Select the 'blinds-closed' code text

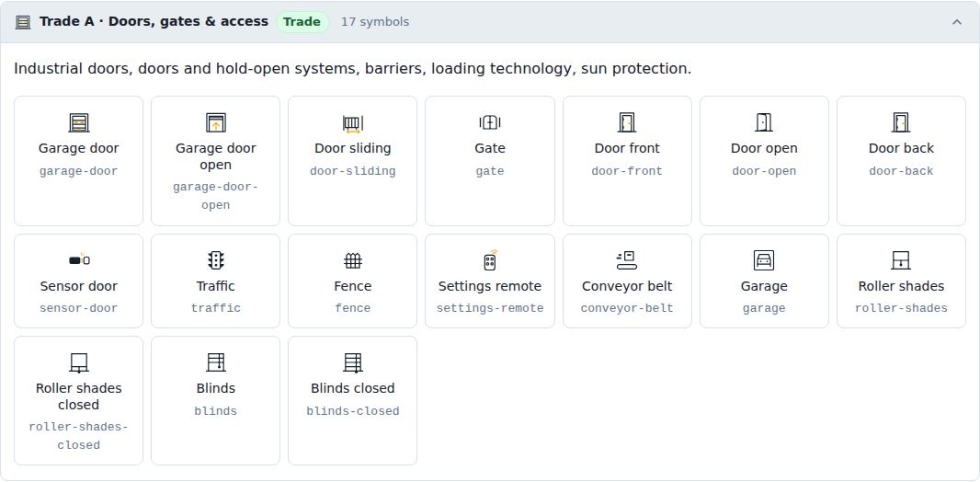(352, 411)
